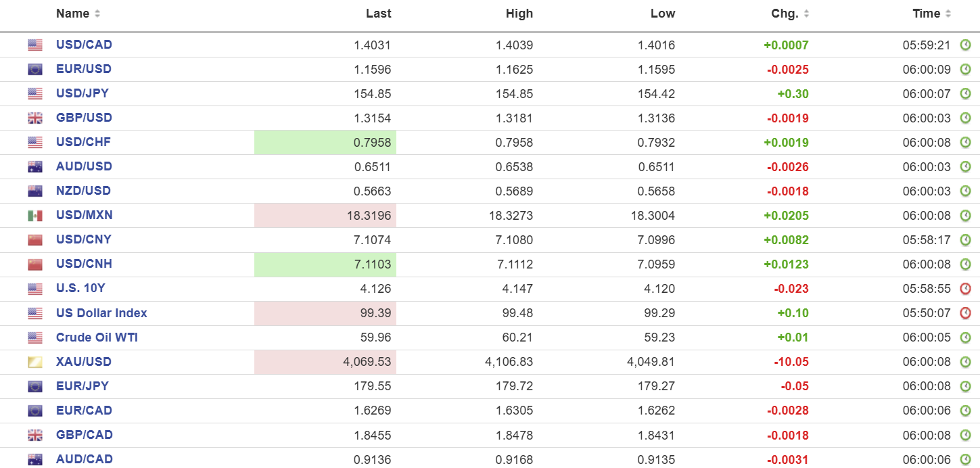Click the green highlighted USD/CHF last price

click(372, 143)
